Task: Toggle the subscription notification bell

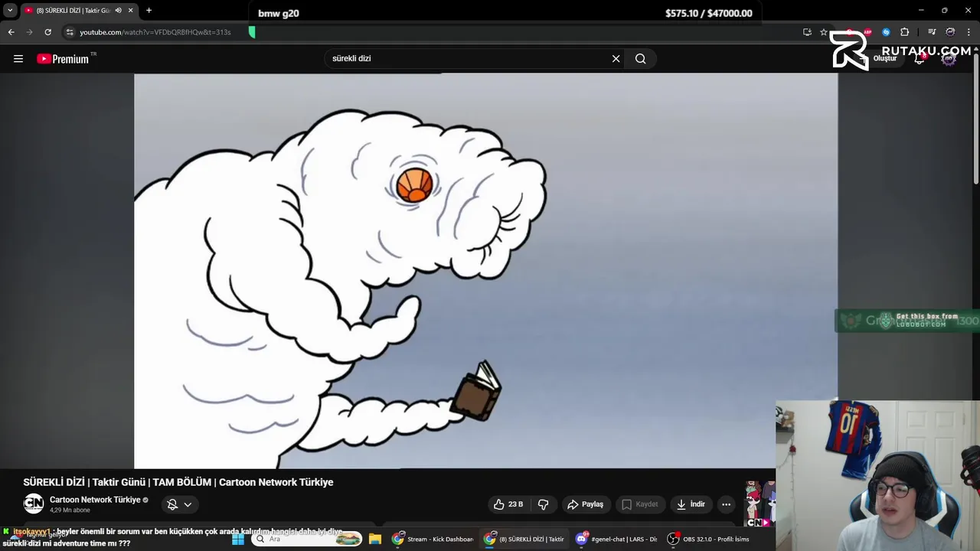Action: pos(172,504)
